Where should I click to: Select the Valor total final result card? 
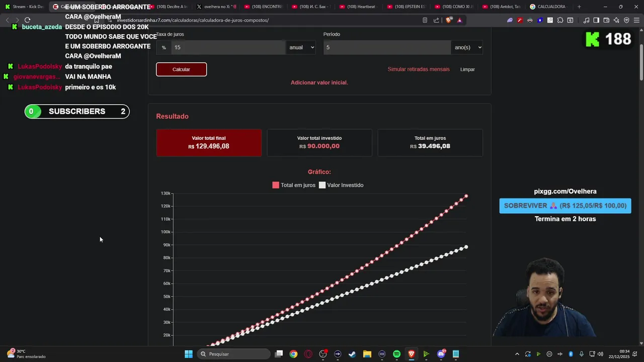pos(209,143)
